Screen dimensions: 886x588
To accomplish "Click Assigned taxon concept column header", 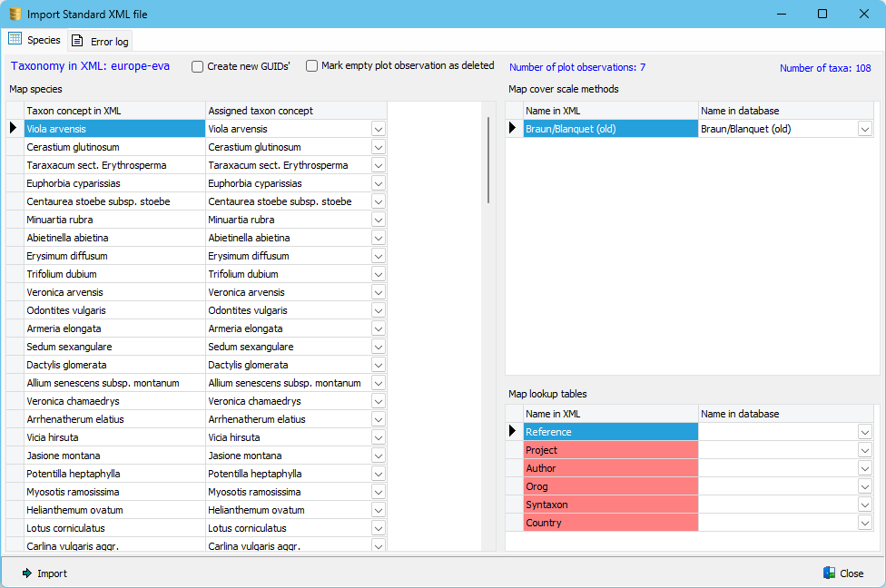I will pyautogui.click(x=296, y=111).
